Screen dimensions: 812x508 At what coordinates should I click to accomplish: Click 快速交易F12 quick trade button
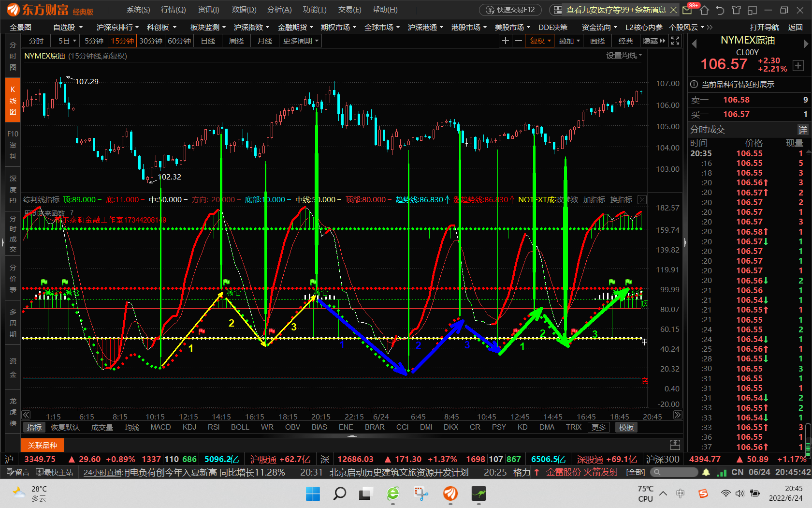[511, 10]
